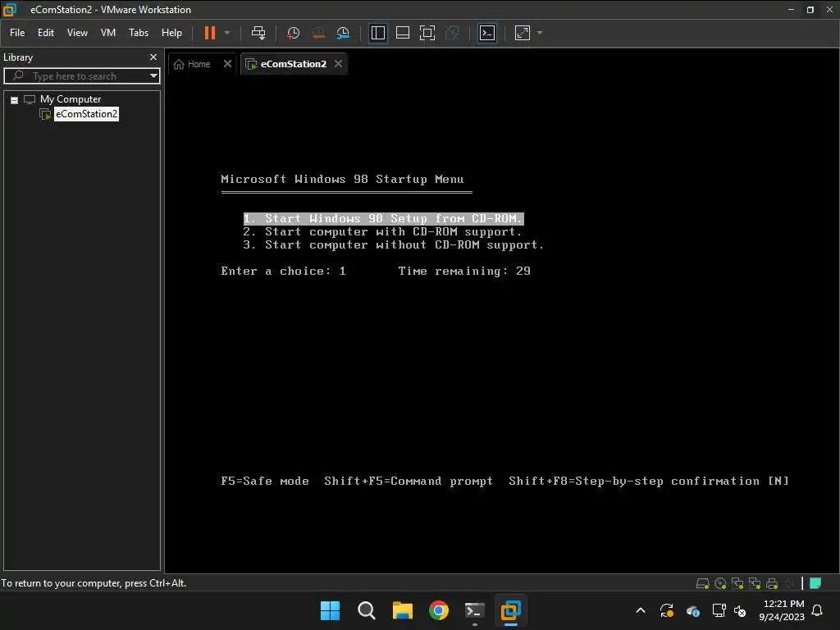Open taskbar Search
Image resolution: width=840 pixels, height=630 pixels.
pyautogui.click(x=367, y=610)
